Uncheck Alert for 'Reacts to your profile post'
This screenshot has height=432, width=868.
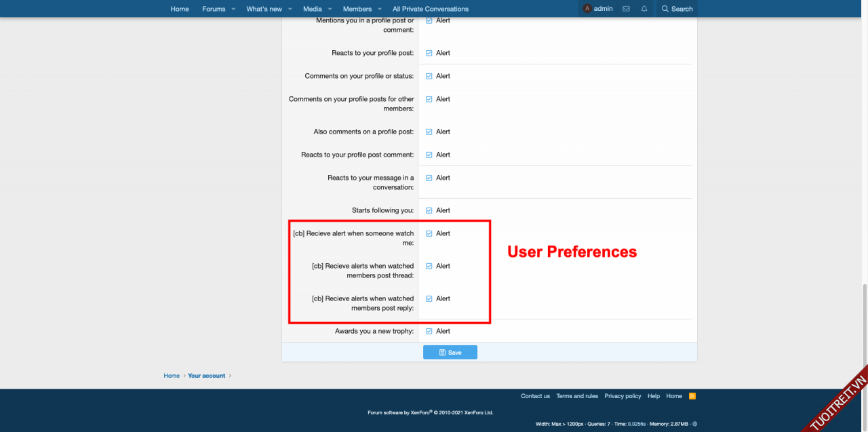click(x=429, y=53)
